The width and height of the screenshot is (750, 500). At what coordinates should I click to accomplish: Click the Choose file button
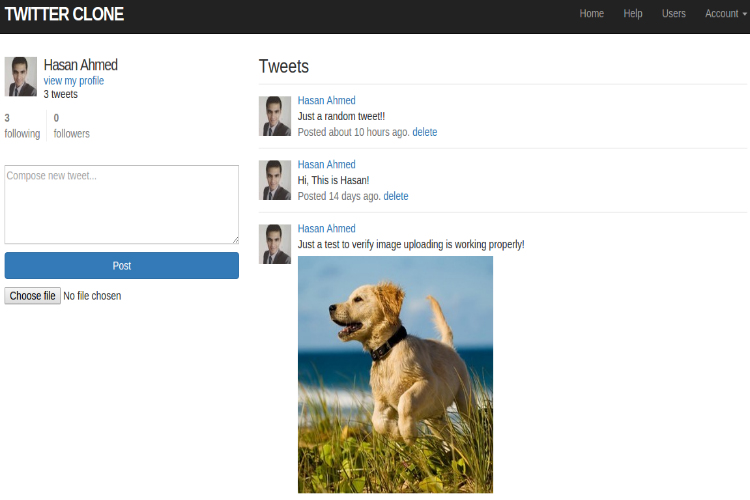pos(32,296)
